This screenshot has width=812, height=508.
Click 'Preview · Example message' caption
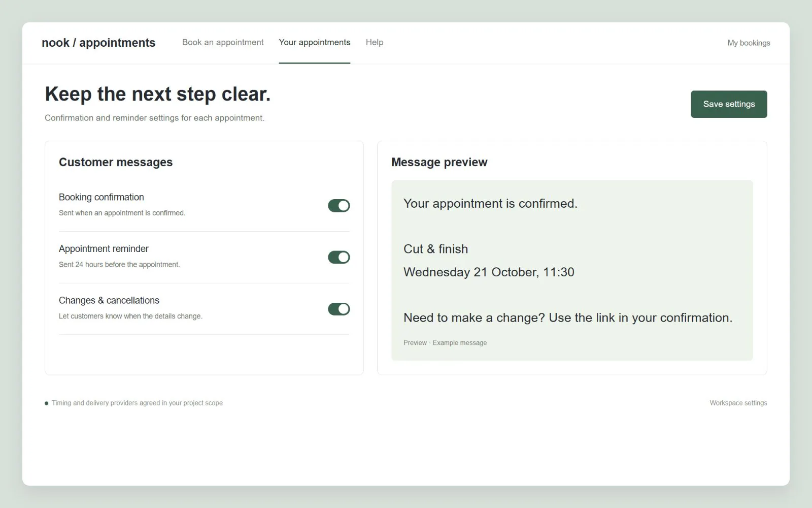point(445,343)
